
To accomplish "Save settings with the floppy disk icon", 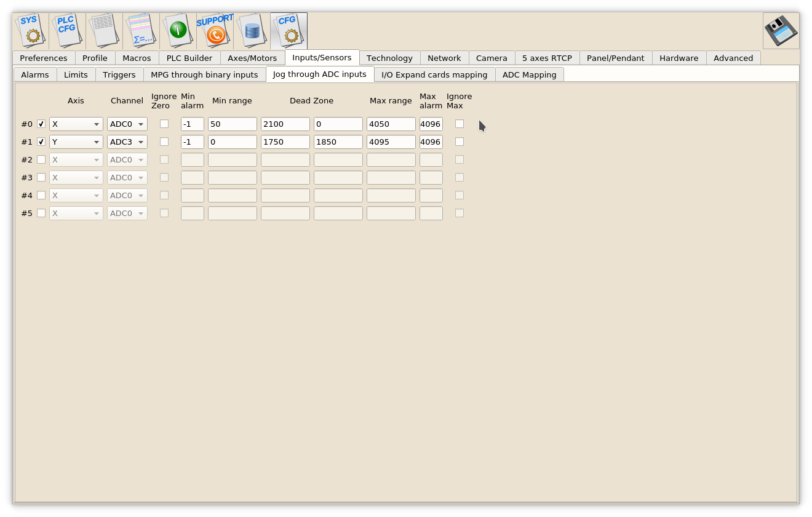I will coord(781,31).
